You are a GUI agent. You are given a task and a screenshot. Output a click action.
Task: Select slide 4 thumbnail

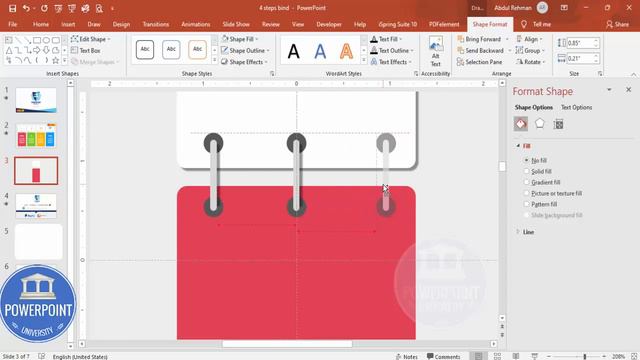tap(36, 206)
